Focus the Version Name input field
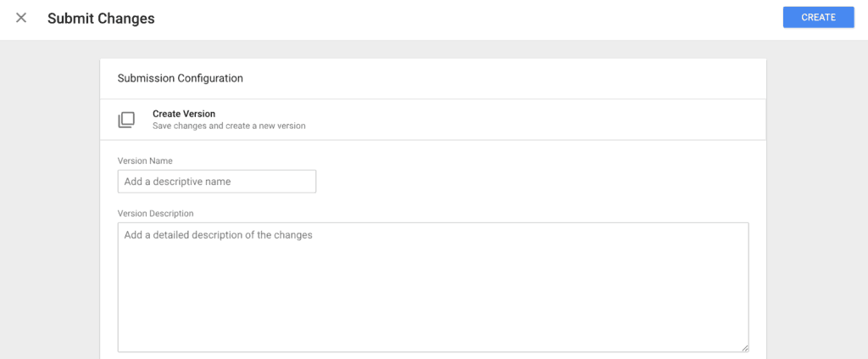868x359 pixels. coord(217,181)
